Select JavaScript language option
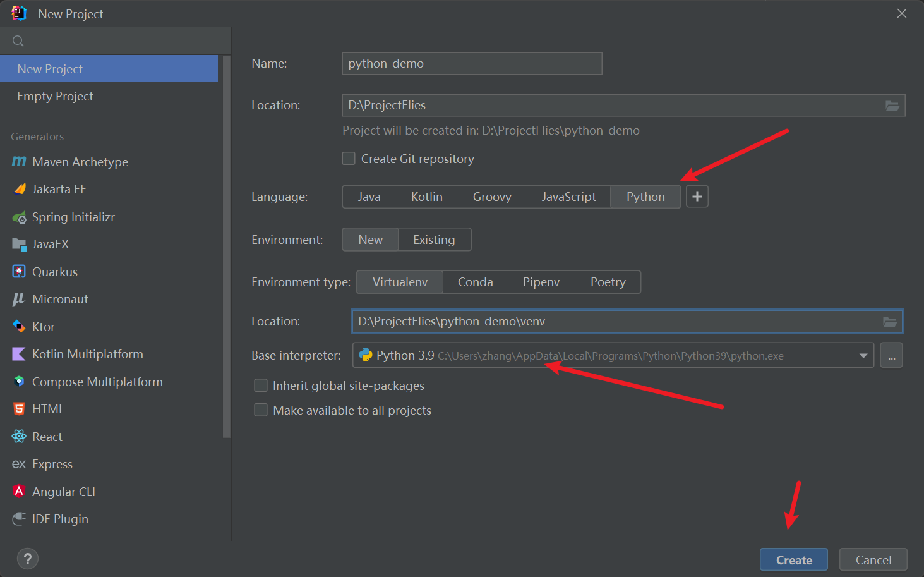The width and height of the screenshot is (924, 577). pos(568,197)
